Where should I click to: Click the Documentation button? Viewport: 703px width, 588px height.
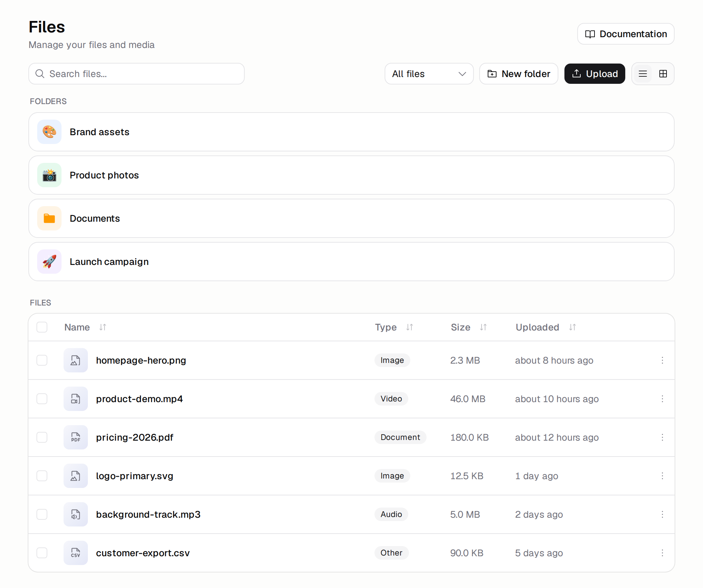[626, 34]
